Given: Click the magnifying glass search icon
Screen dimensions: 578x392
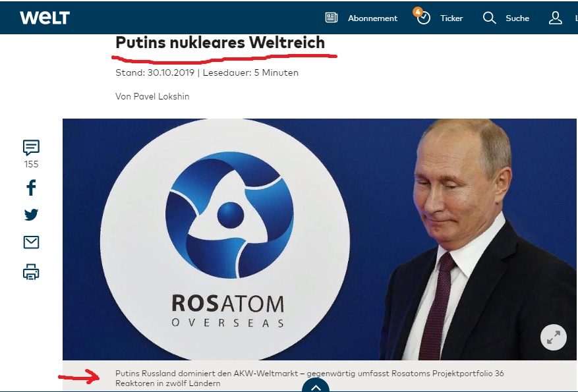Looking at the screenshot, I should pyautogui.click(x=489, y=18).
